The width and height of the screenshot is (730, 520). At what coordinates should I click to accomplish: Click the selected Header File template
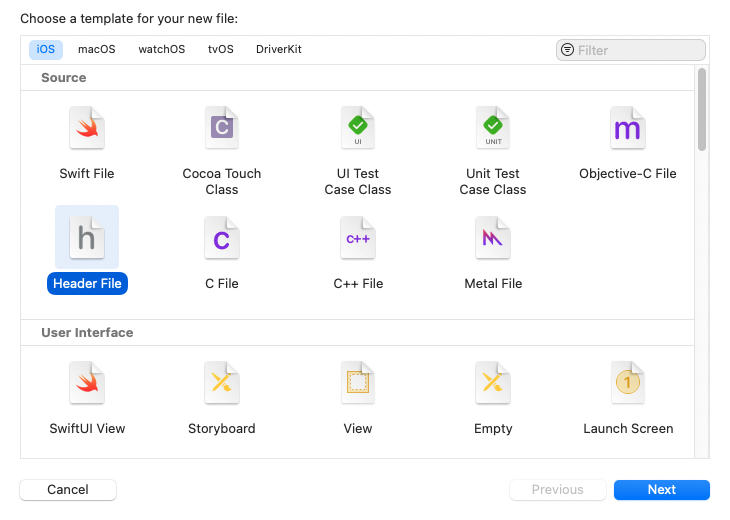(87, 238)
